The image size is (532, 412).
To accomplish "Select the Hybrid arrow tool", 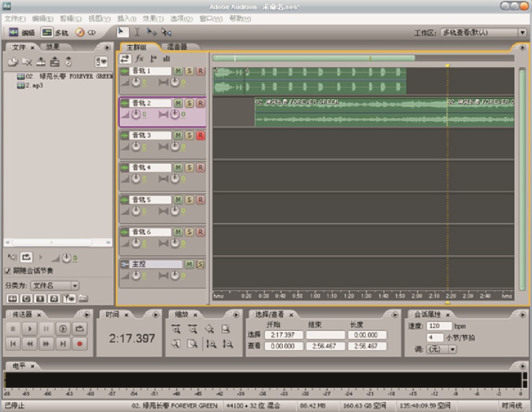I will tap(122, 32).
